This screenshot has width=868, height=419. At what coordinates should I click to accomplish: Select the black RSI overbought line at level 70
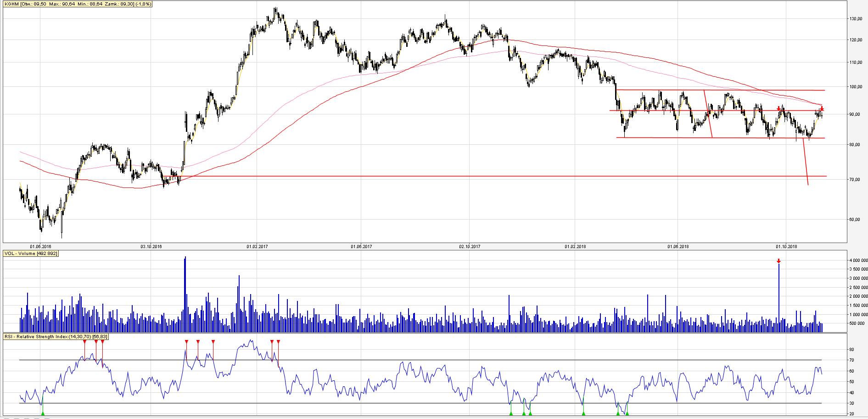coord(420,360)
